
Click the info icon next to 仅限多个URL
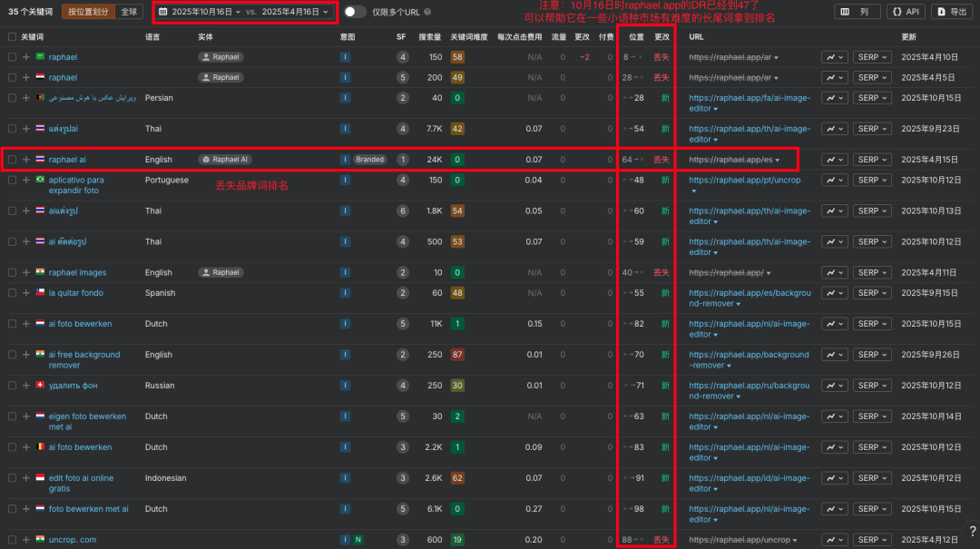[x=427, y=12]
